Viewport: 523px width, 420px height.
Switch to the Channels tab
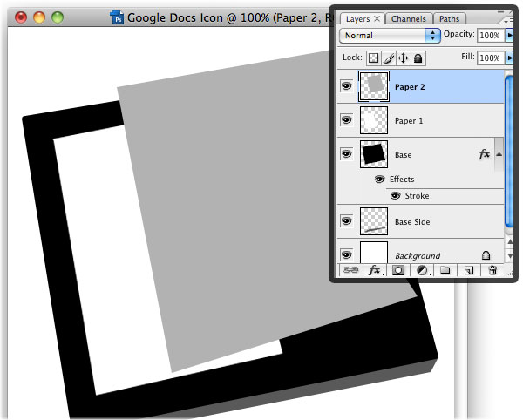click(409, 18)
